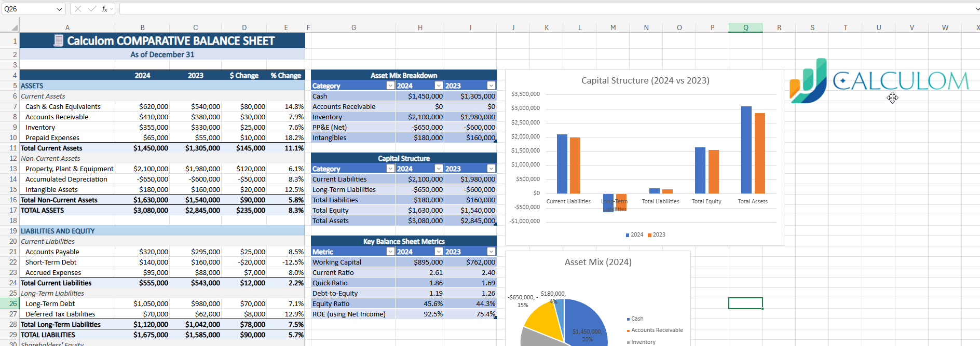Select the 2024 Total Assets bar

click(746, 150)
